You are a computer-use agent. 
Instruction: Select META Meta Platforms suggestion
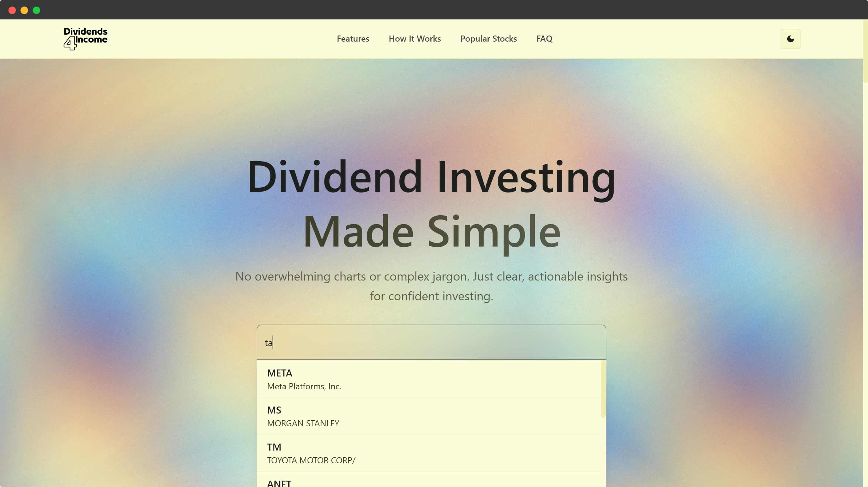pos(429,379)
